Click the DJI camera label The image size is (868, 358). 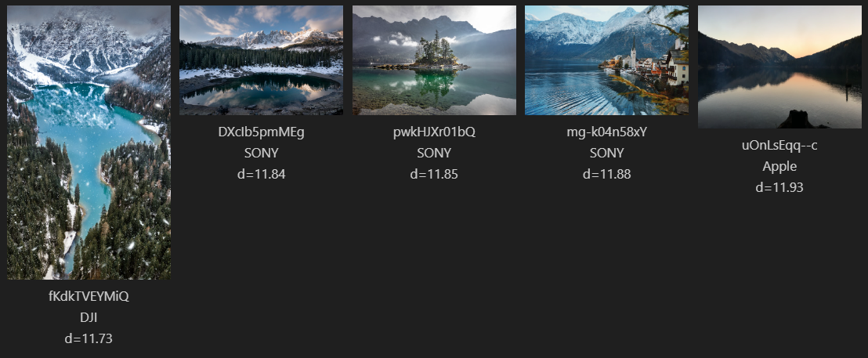tap(89, 317)
